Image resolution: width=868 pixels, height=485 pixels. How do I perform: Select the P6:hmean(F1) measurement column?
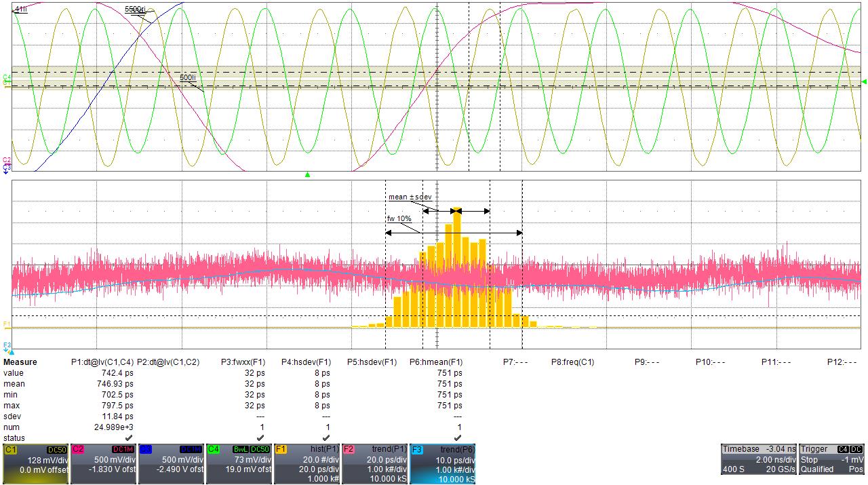436,362
